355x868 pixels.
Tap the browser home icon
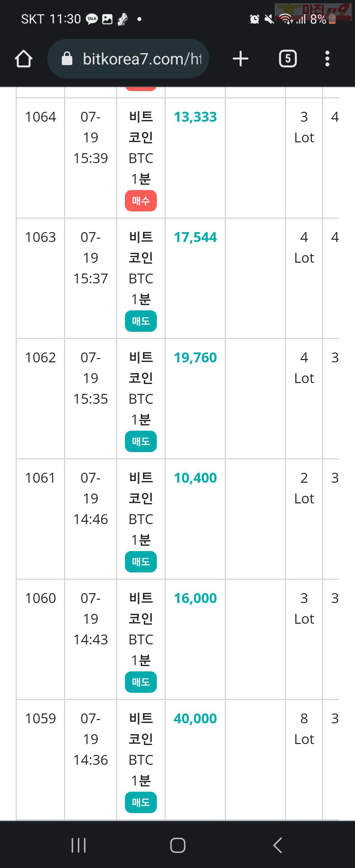click(24, 59)
